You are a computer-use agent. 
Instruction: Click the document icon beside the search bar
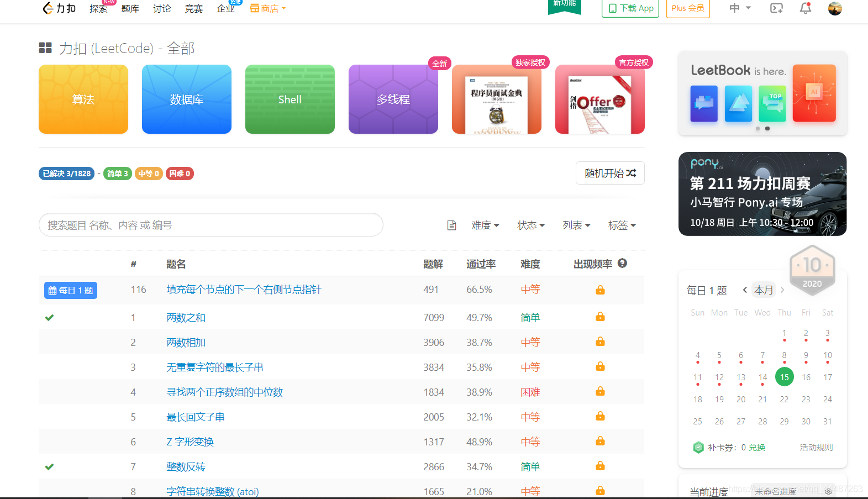pyautogui.click(x=451, y=225)
